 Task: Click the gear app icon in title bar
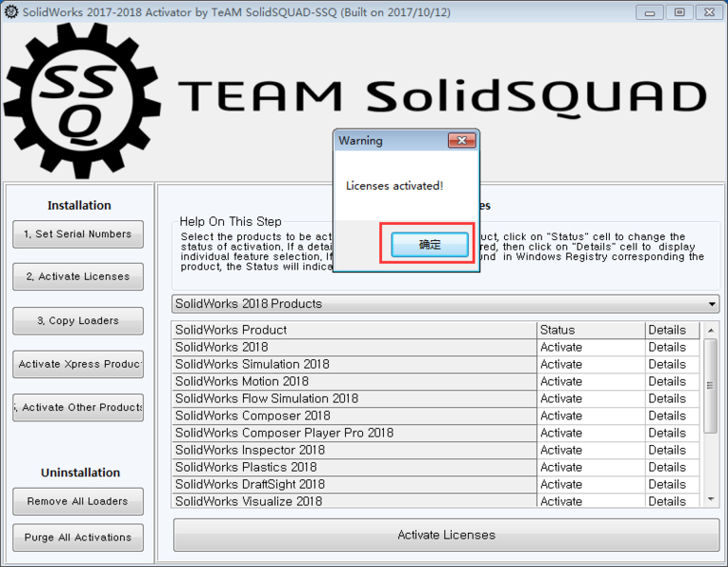tap(11, 11)
